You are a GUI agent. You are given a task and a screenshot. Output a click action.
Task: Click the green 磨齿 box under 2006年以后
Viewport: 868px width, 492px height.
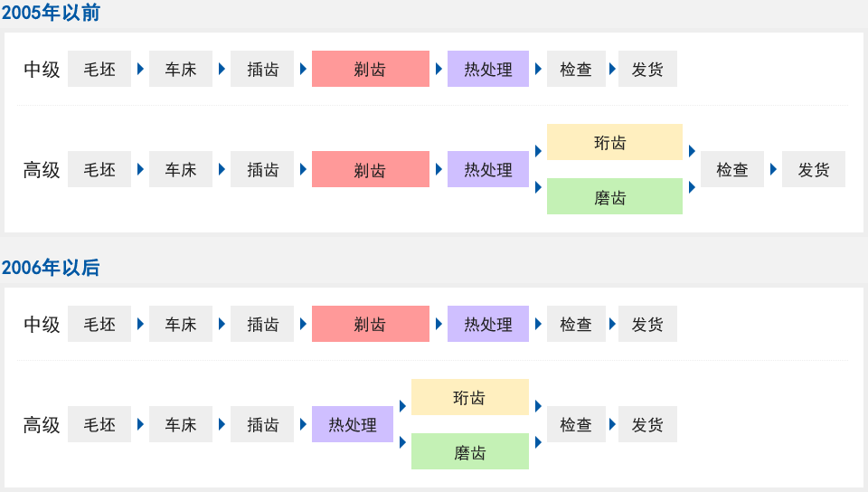(469, 451)
